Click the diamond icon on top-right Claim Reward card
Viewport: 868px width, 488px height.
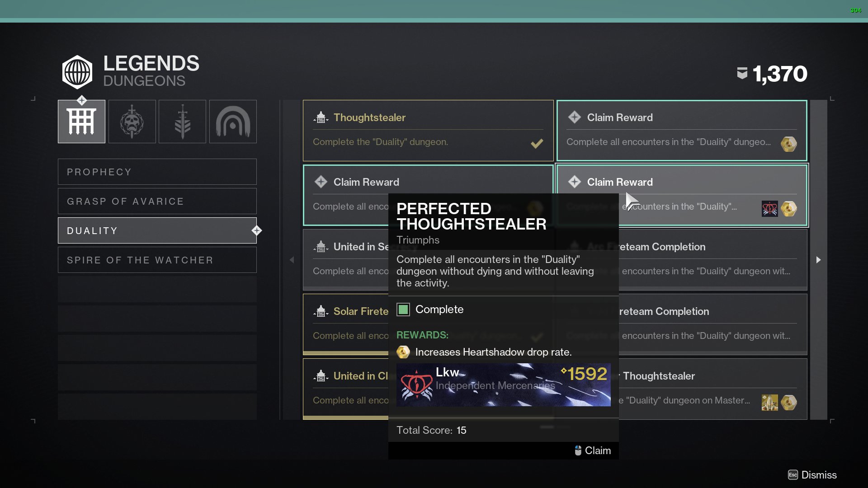tap(575, 117)
